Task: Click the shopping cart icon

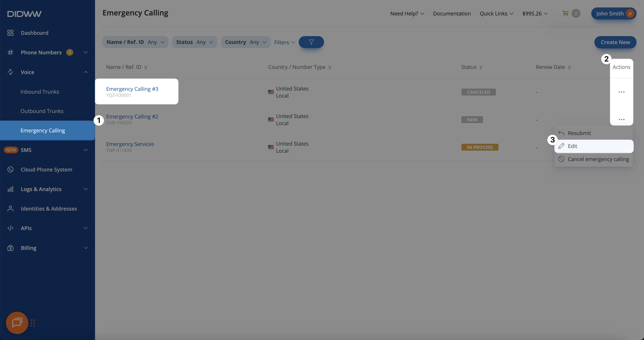Action: [x=565, y=13]
